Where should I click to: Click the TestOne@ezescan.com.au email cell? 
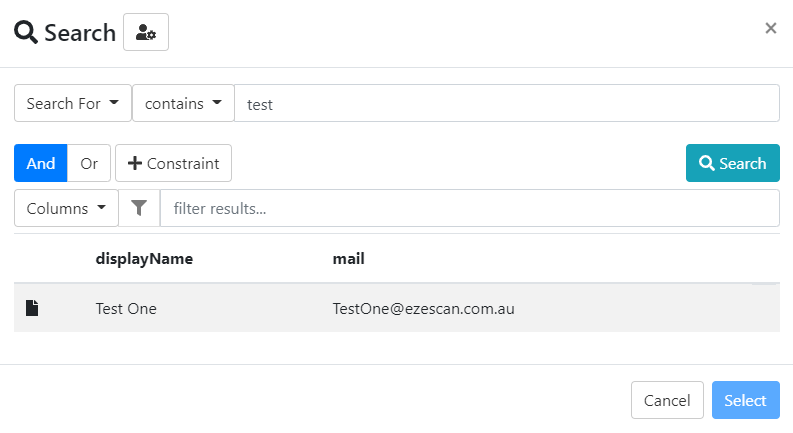[423, 309]
